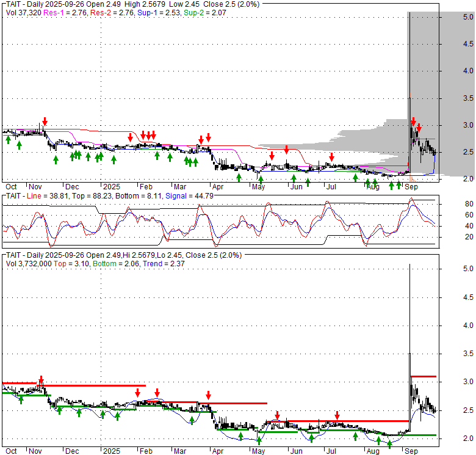Click the Res-2 = 2.76 legend label
Viewport: 476px width, 455px height.
tap(112, 13)
